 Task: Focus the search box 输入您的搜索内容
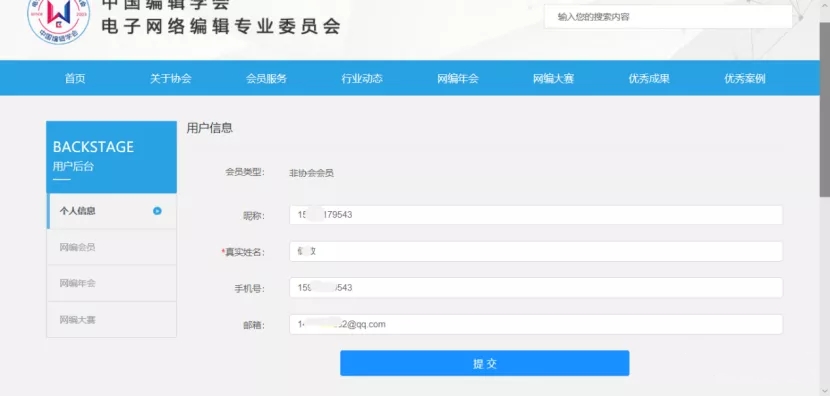tap(668, 17)
